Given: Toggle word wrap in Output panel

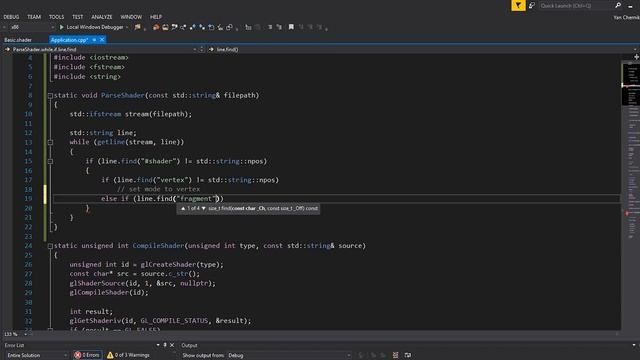Looking at the screenshot, I should coord(408,356).
